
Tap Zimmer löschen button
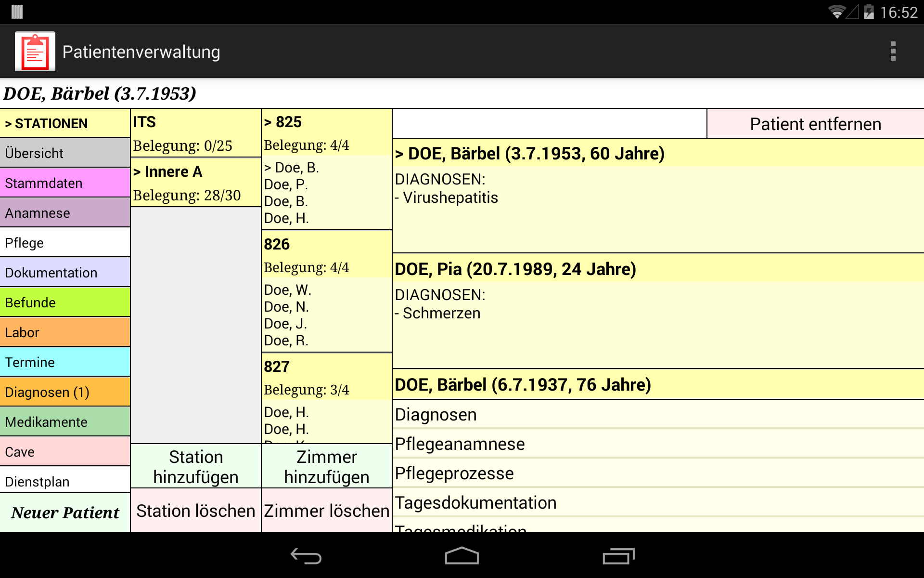pyautogui.click(x=327, y=511)
